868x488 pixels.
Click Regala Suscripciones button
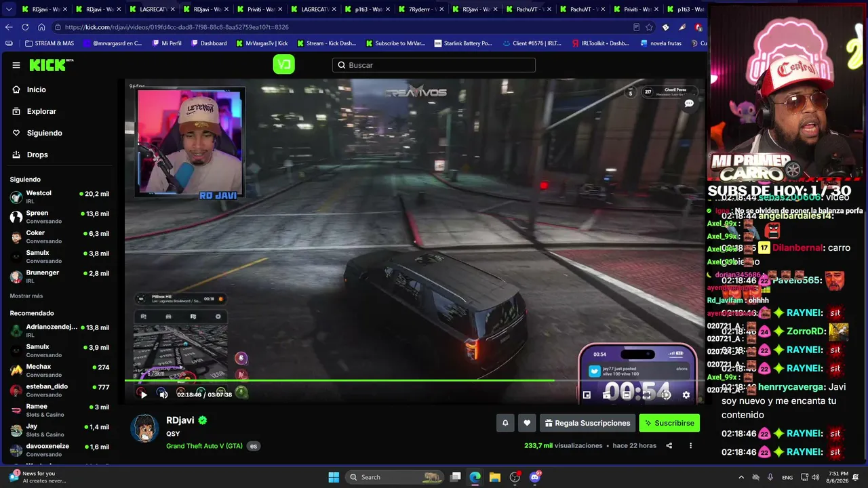point(587,423)
